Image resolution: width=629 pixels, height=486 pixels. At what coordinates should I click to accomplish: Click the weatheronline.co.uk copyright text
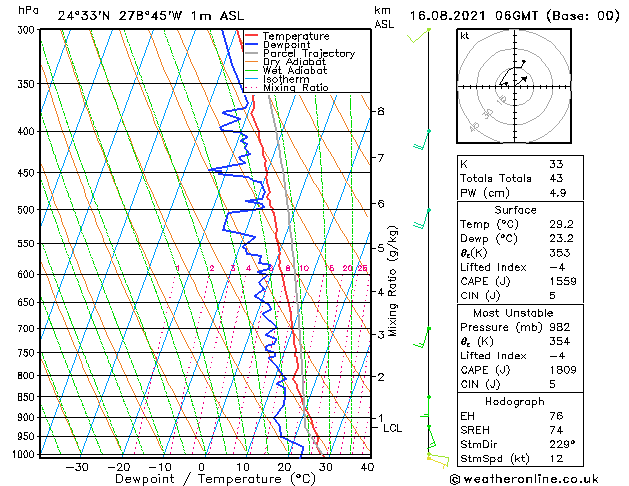click(x=524, y=479)
